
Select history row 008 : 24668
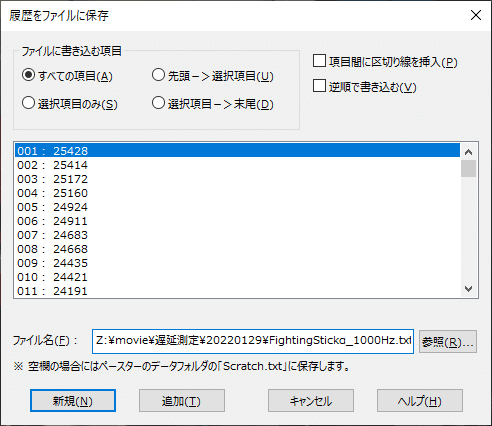pos(237,249)
